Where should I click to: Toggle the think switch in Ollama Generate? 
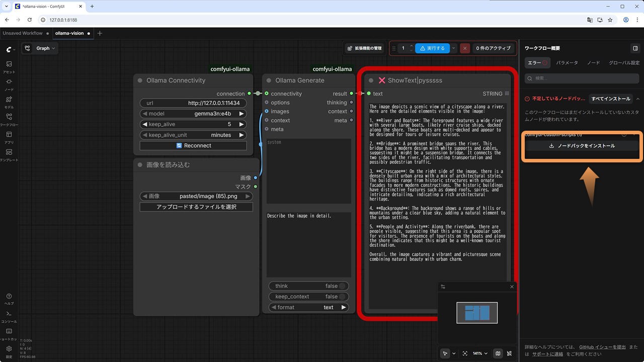pos(342,286)
